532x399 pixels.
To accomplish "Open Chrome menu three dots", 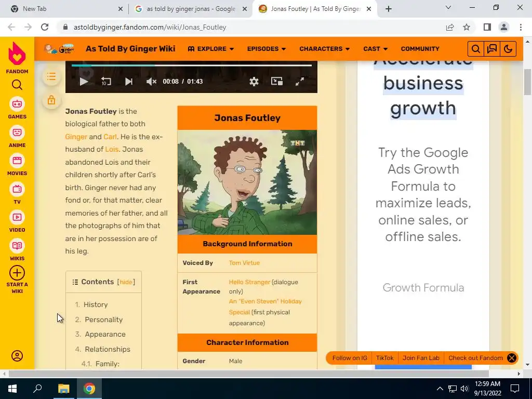I will tap(521, 27).
